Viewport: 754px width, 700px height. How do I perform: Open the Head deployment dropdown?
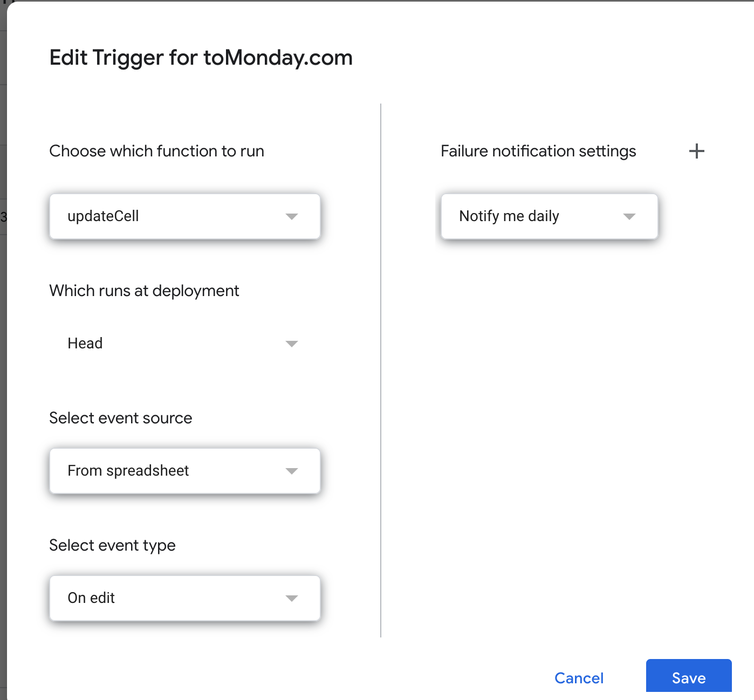[x=185, y=344]
